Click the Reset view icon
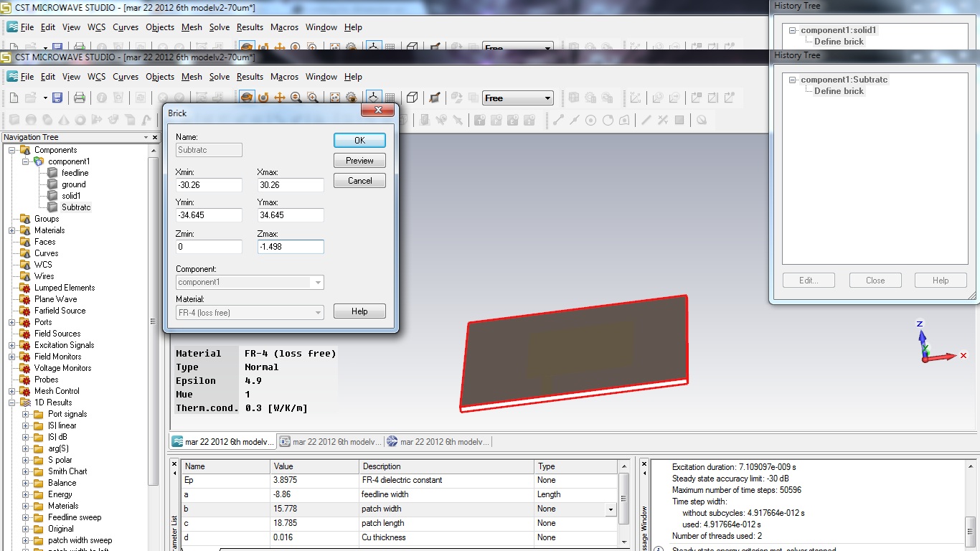 pyautogui.click(x=334, y=98)
